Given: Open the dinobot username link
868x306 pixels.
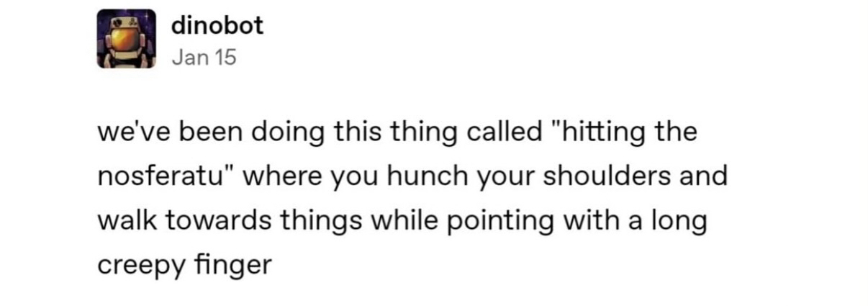Looking at the screenshot, I should pyautogui.click(x=217, y=26).
